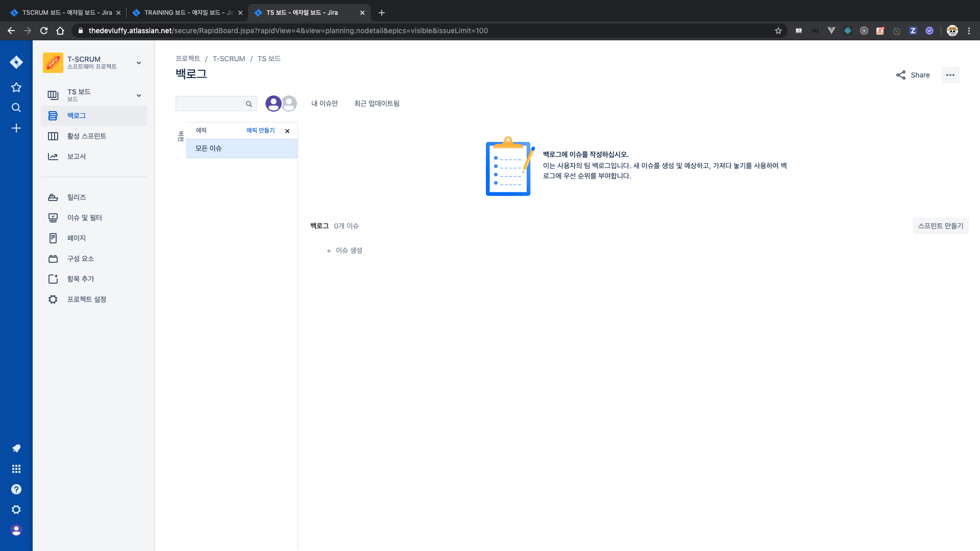This screenshot has height=551, width=980.
Task: Open starred items from sidebar star icon
Action: (x=16, y=87)
